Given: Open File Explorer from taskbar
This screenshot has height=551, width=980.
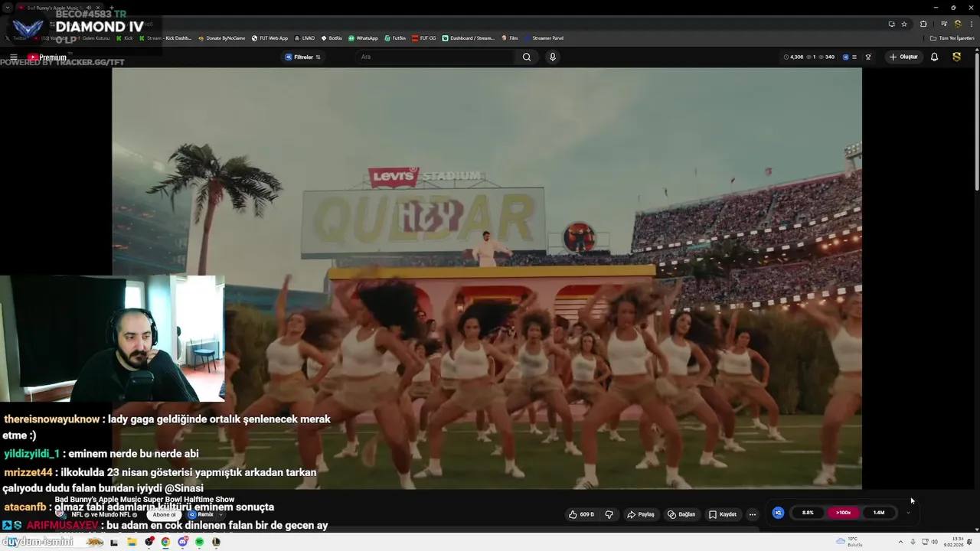Looking at the screenshot, I should point(132,542).
